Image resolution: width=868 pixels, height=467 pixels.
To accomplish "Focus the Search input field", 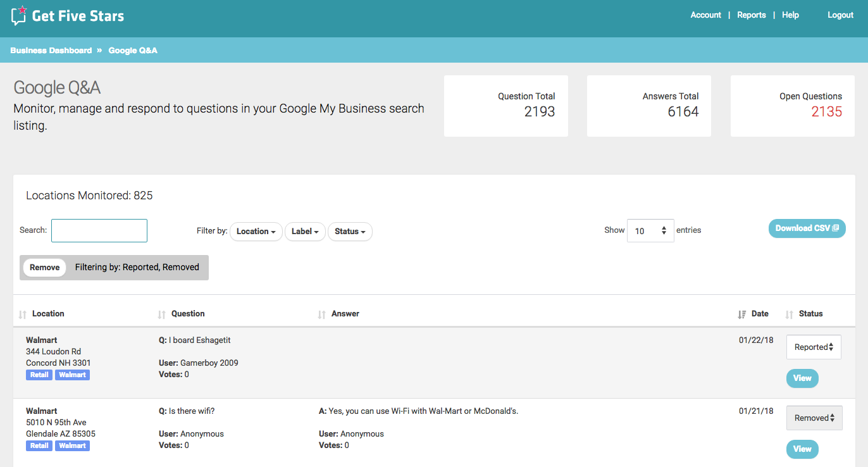I will click(x=99, y=230).
